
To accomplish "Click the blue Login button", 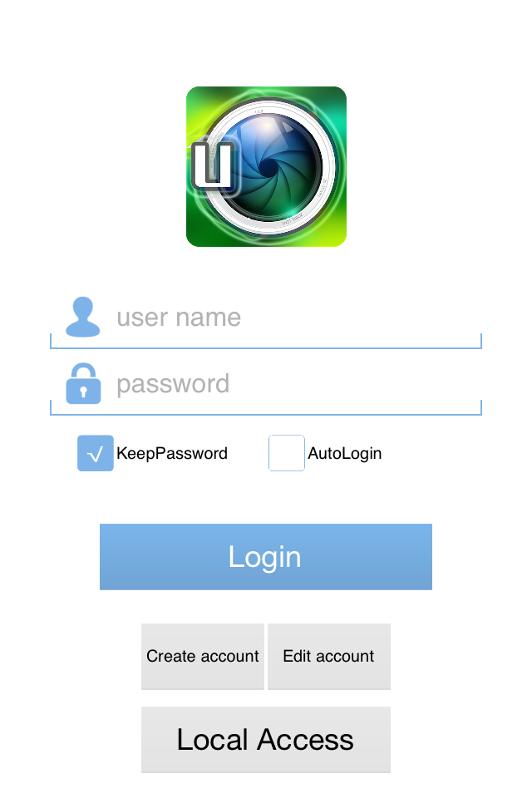I will (x=266, y=557).
